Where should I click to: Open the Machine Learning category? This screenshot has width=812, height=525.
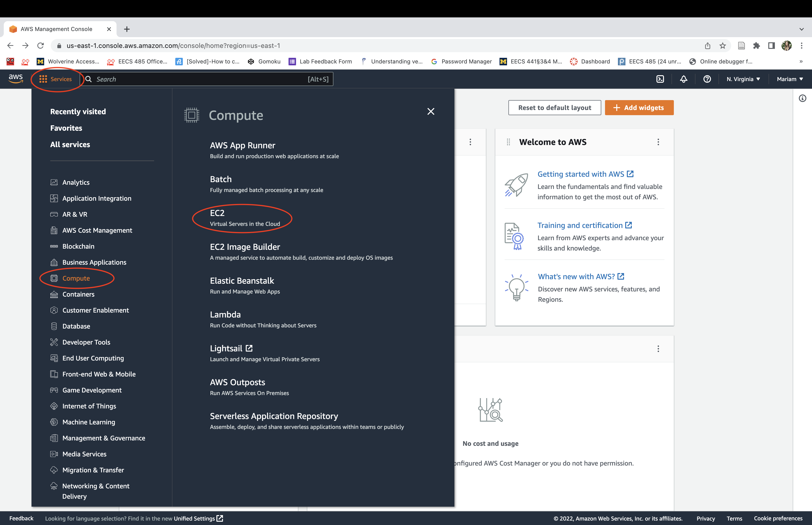[89, 422]
